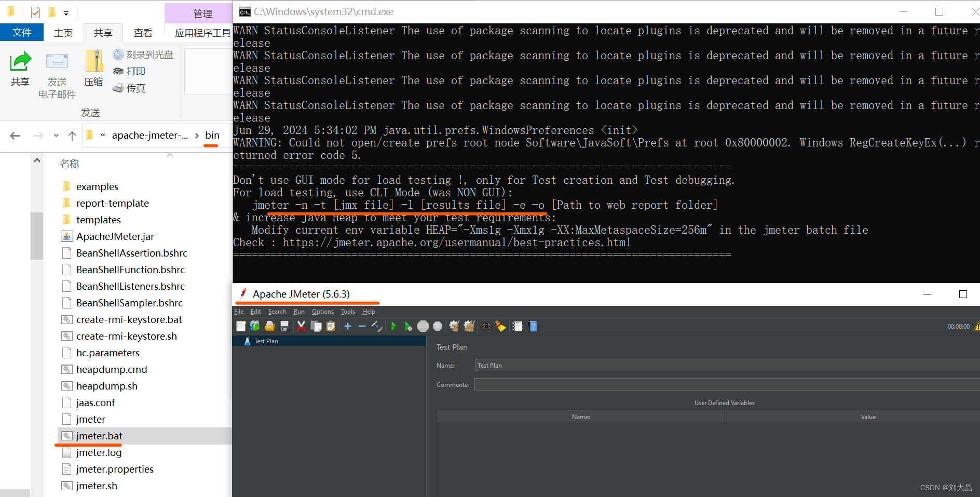The width and height of the screenshot is (980, 497).
Task: Click the Cut scissors icon in JMeter
Action: tap(301, 326)
